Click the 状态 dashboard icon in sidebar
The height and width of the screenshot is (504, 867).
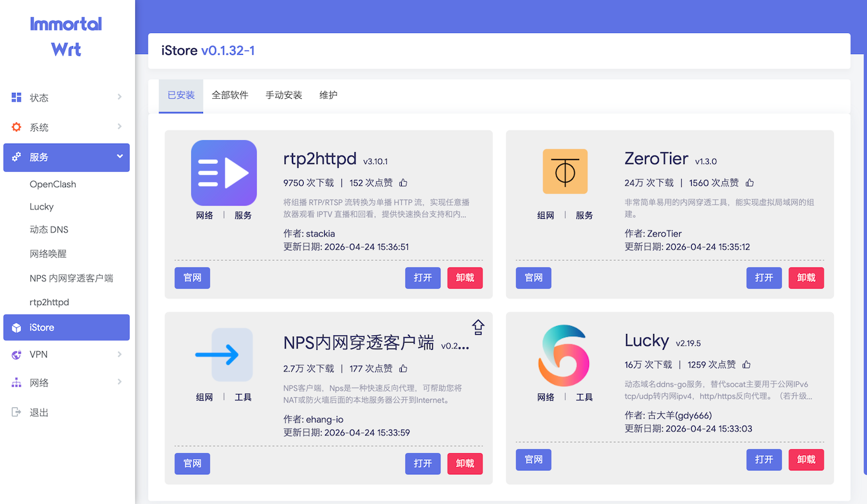(x=16, y=98)
